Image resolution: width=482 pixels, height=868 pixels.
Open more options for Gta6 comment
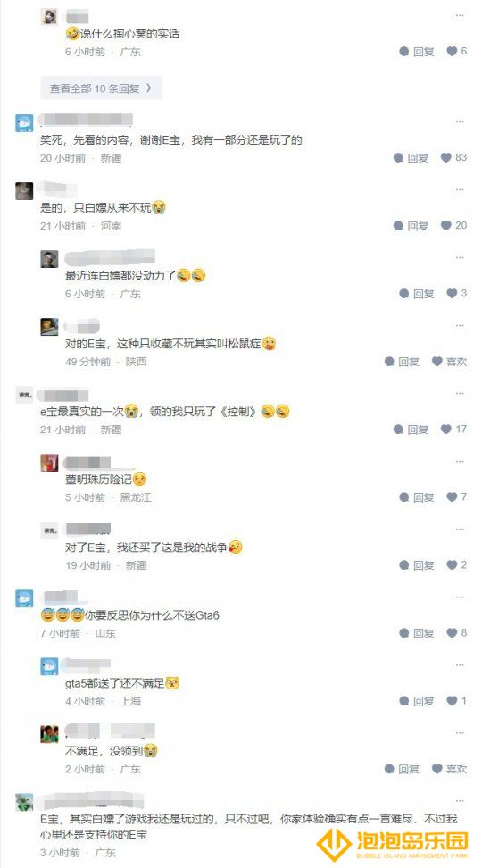[x=460, y=597]
